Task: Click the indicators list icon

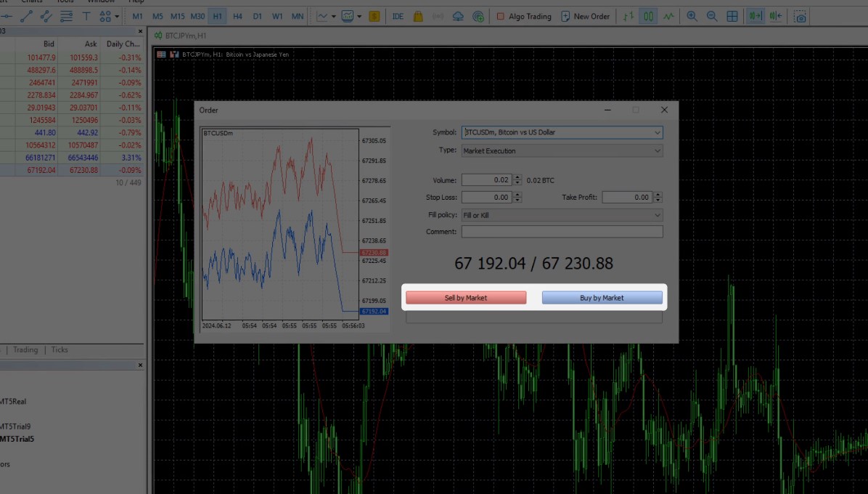Action: click(x=348, y=17)
